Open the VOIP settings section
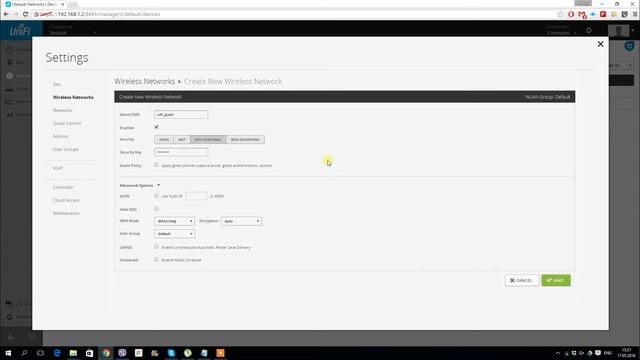Viewport: 640px width, 360px height. (x=58, y=168)
